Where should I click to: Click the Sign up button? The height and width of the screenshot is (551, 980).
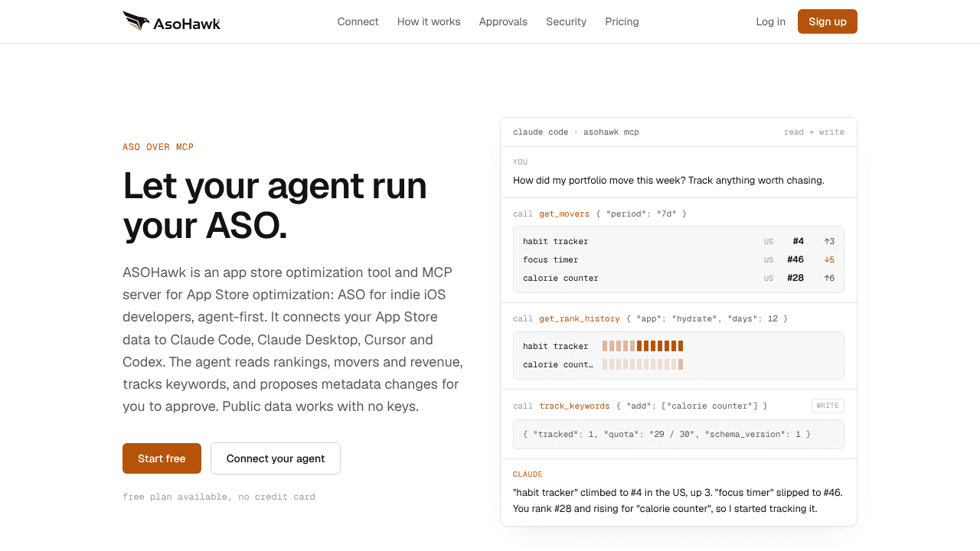coord(828,21)
